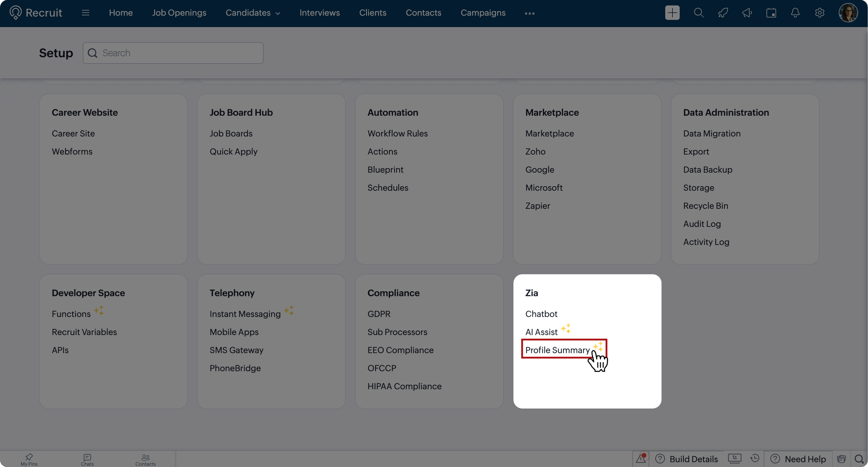Click the status bar search icon

pyautogui.click(x=859, y=459)
